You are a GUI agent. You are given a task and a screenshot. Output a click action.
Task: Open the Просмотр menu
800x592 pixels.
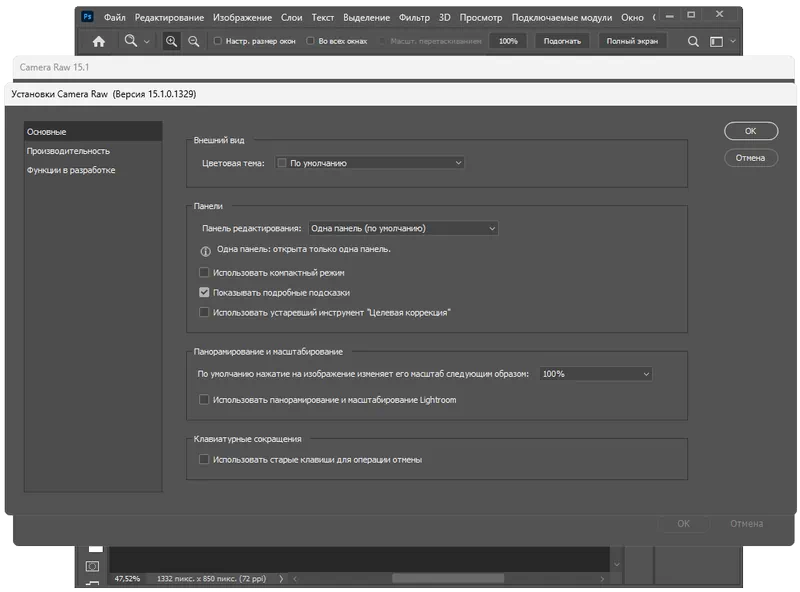click(481, 17)
